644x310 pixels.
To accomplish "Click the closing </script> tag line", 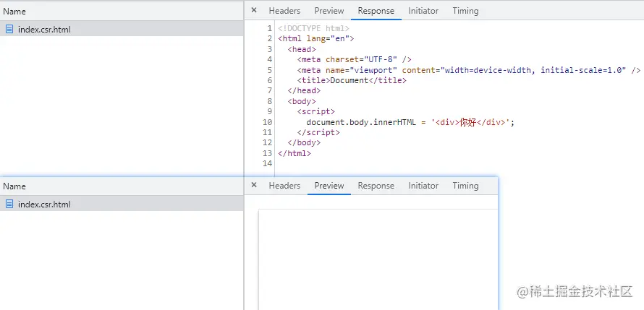I will pos(318,132).
